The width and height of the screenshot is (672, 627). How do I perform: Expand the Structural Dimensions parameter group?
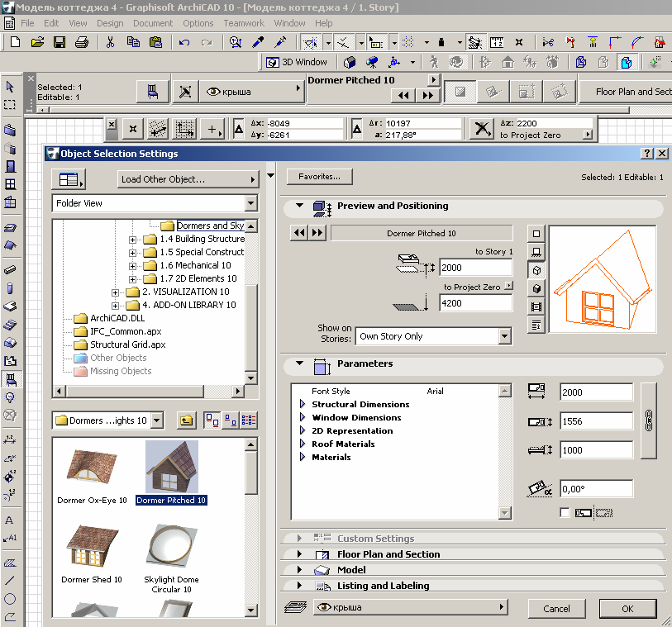coord(303,404)
